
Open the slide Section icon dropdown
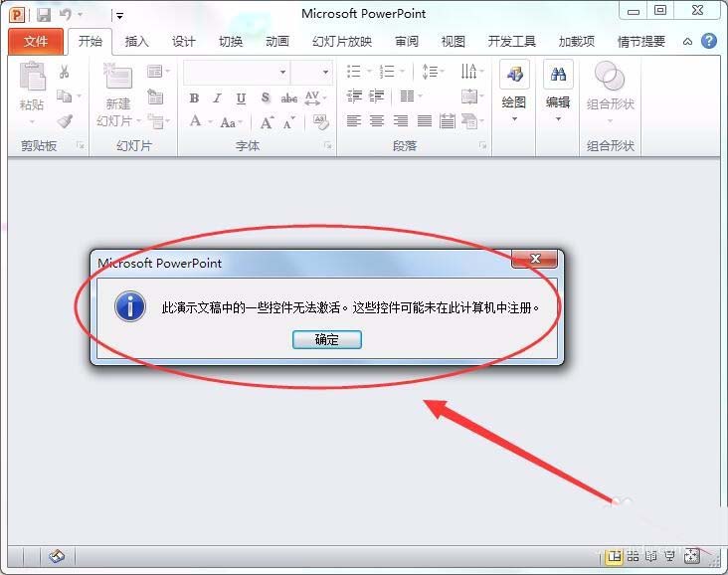pos(158,121)
